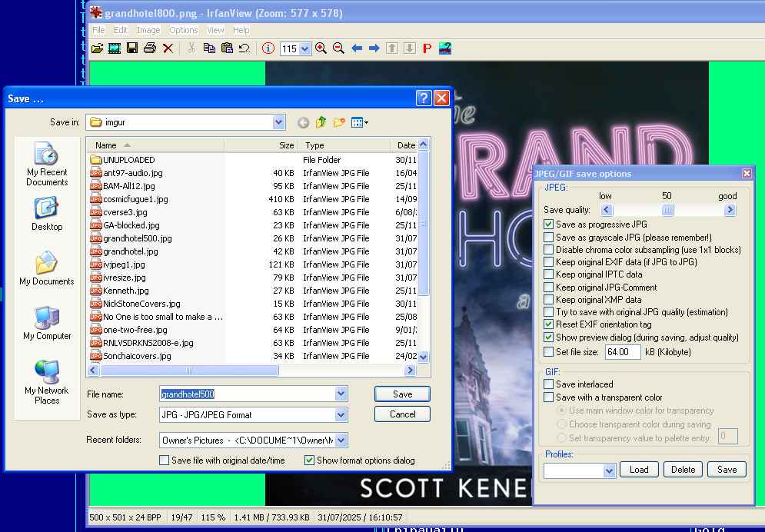Select My Computer in the places bar
Screen dimensions: 765x532
[47, 324]
